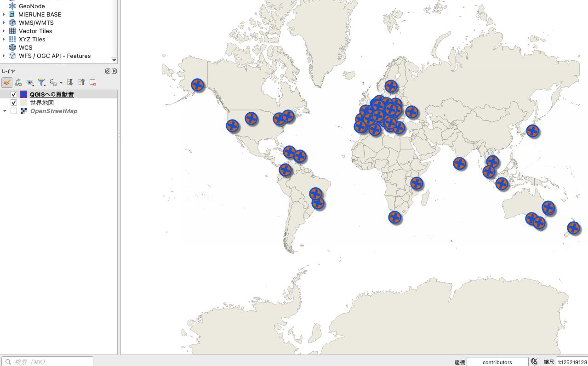The width and height of the screenshot is (588, 366).
Task: Click the add group icon in layers toolbar
Action: click(18, 82)
